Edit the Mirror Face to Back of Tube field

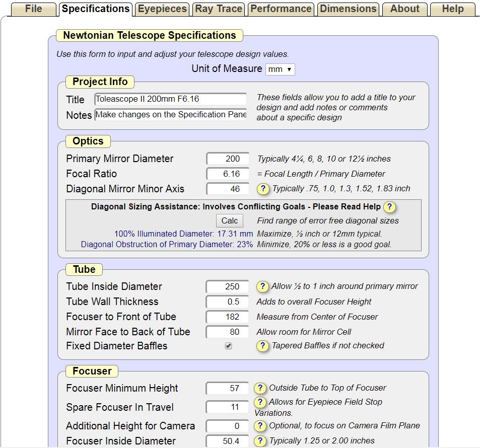pos(227,332)
